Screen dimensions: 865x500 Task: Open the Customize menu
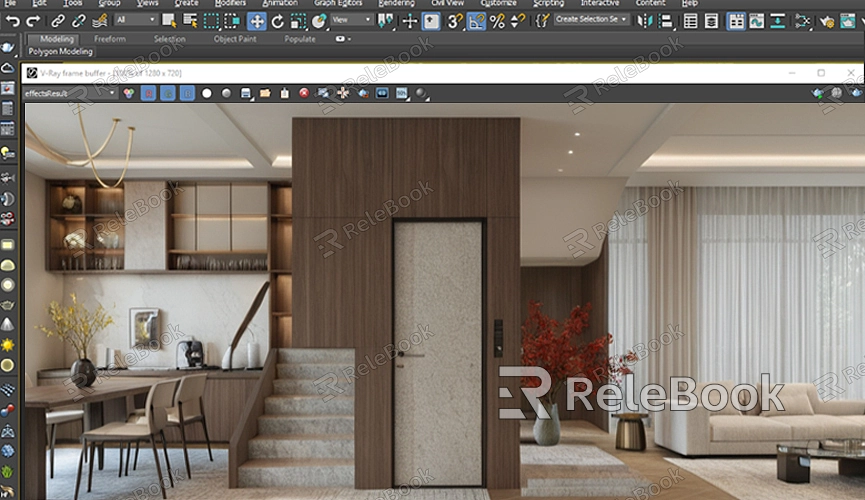pyautogui.click(x=499, y=3)
